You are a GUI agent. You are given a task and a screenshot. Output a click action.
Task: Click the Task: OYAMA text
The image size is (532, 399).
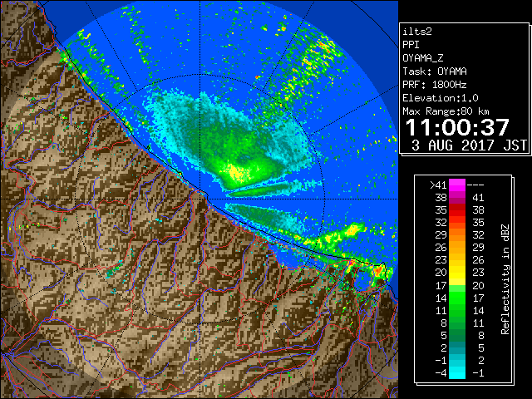click(x=435, y=71)
